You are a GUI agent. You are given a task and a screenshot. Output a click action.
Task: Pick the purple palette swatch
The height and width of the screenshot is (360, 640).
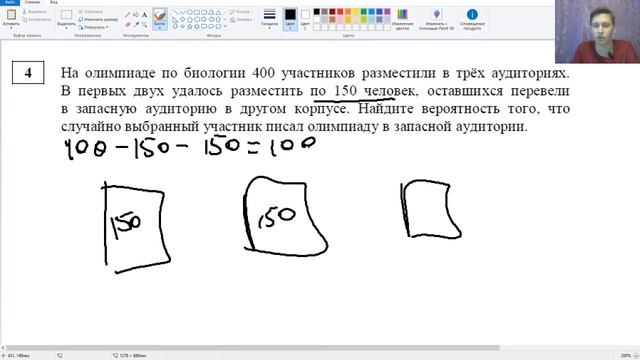coord(387,12)
